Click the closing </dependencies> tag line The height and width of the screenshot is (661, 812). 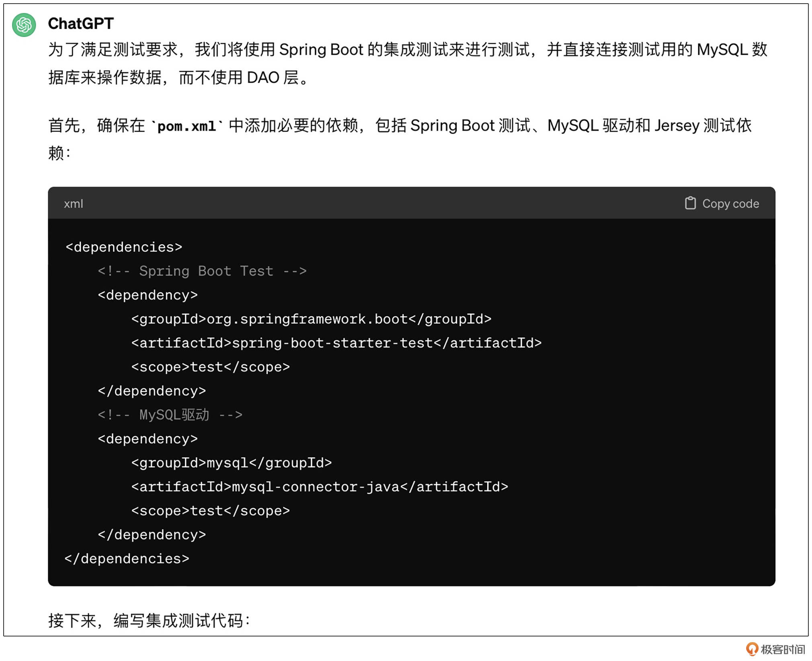coord(127,559)
